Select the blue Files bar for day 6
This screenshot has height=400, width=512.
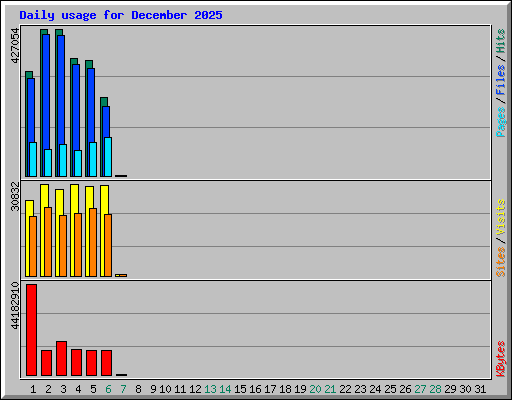coord(106,122)
